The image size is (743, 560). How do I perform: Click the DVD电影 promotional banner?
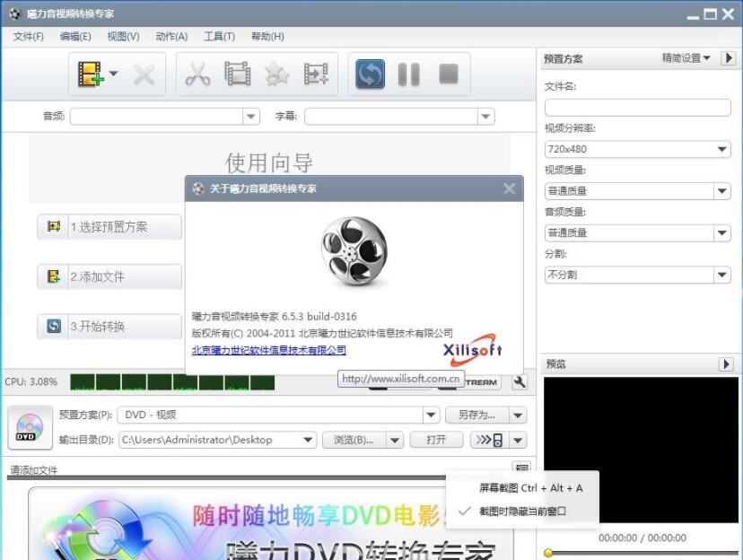point(271,524)
